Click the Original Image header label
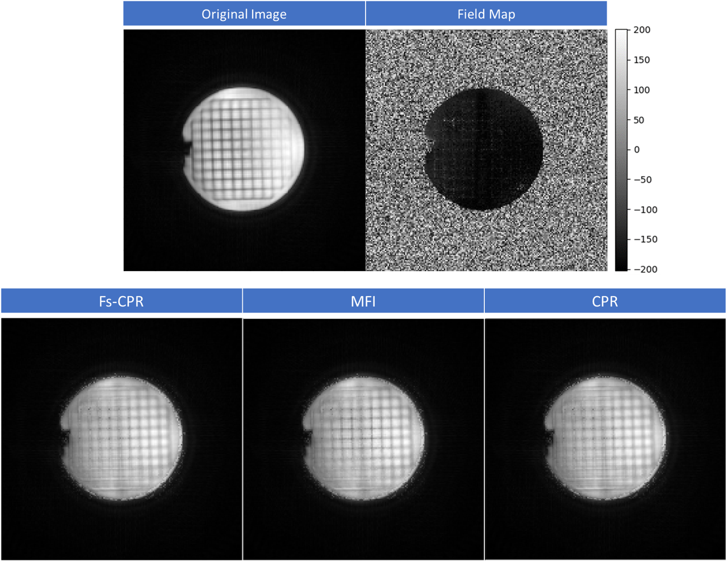This screenshot has width=728, height=562. (x=244, y=14)
